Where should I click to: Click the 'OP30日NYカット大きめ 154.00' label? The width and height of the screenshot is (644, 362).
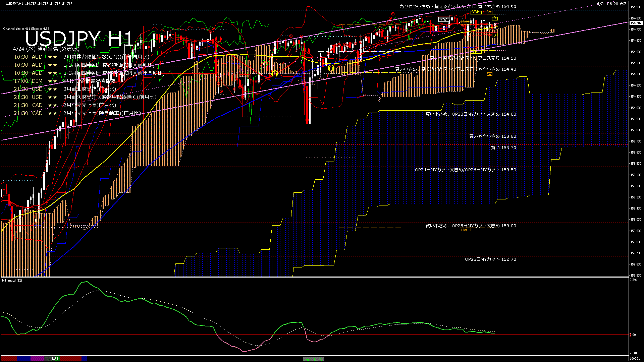[471, 114]
